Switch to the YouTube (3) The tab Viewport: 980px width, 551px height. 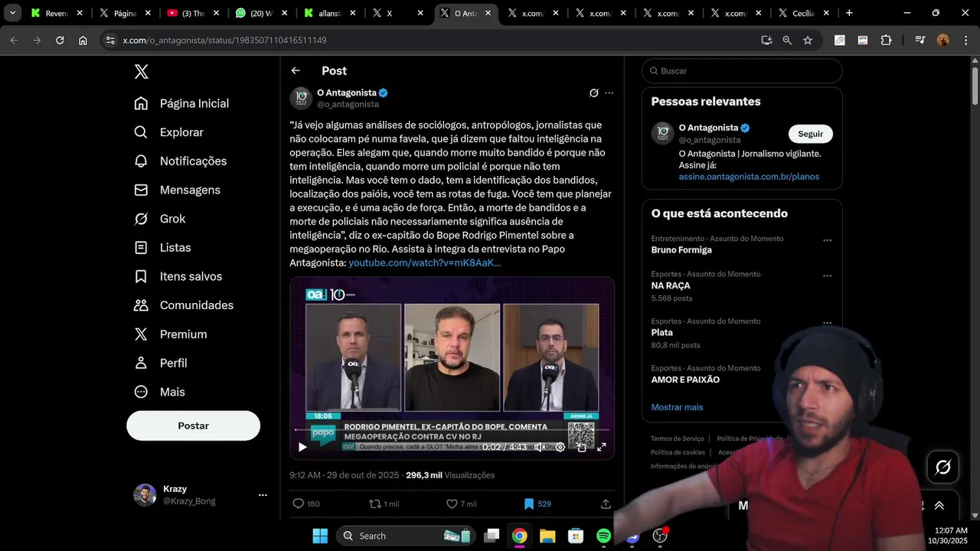(194, 13)
